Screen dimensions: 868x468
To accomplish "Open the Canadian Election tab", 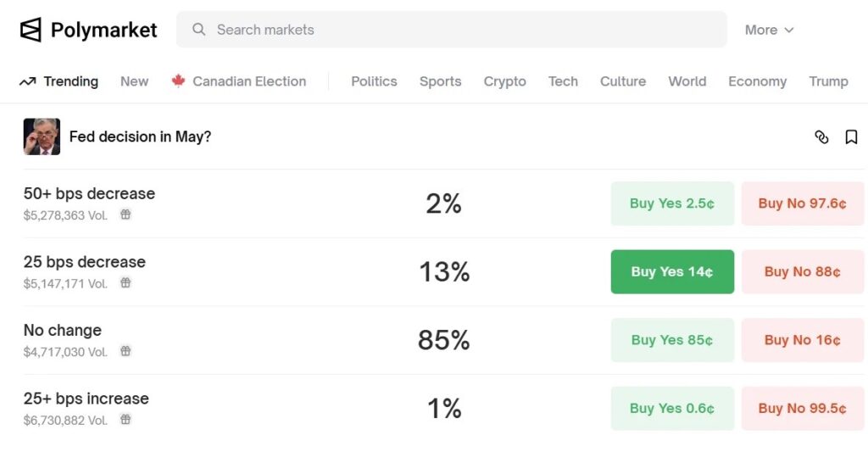I will [x=238, y=81].
